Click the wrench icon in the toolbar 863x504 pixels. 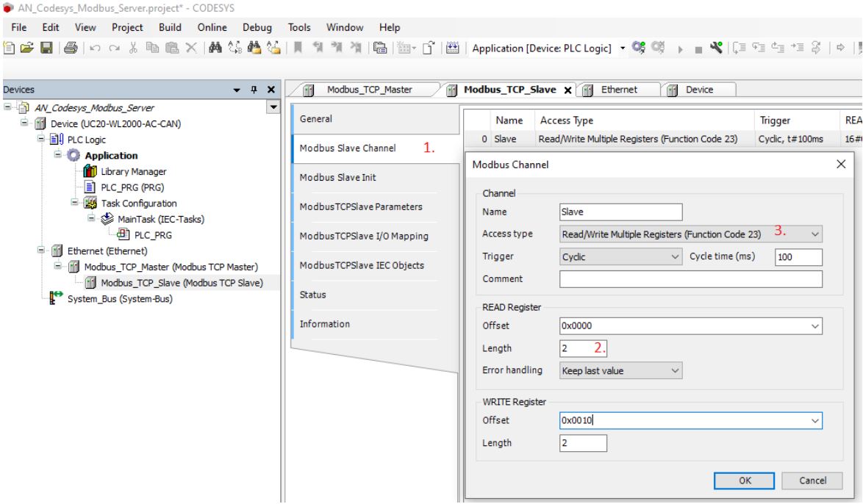[716, 48]
